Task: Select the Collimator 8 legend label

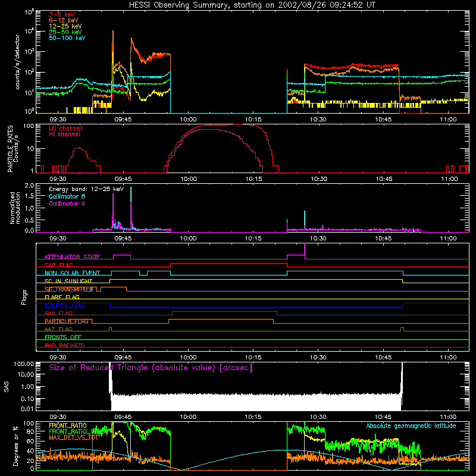Action: pos(67,196)
